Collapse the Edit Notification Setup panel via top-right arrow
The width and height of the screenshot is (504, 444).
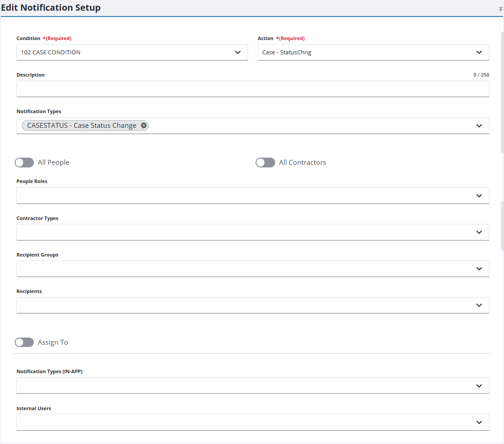pos(500,9)
